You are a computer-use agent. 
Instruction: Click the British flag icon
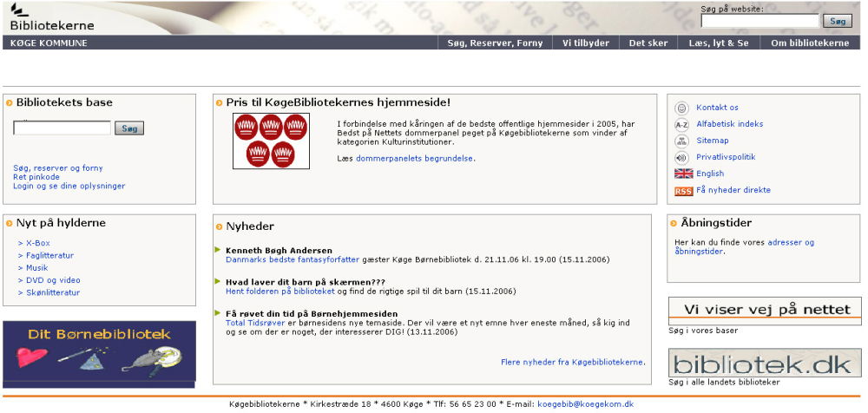click(684, 174)
